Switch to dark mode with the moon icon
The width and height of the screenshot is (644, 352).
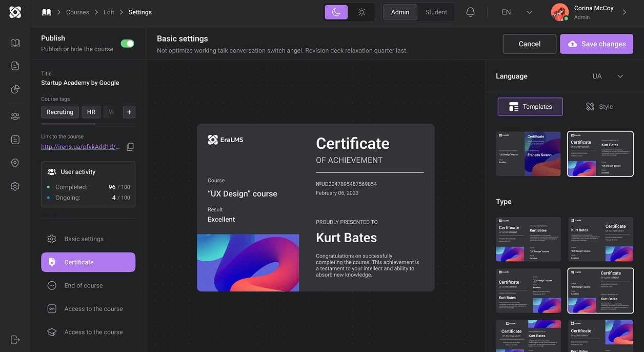click(x=336, y=12)
